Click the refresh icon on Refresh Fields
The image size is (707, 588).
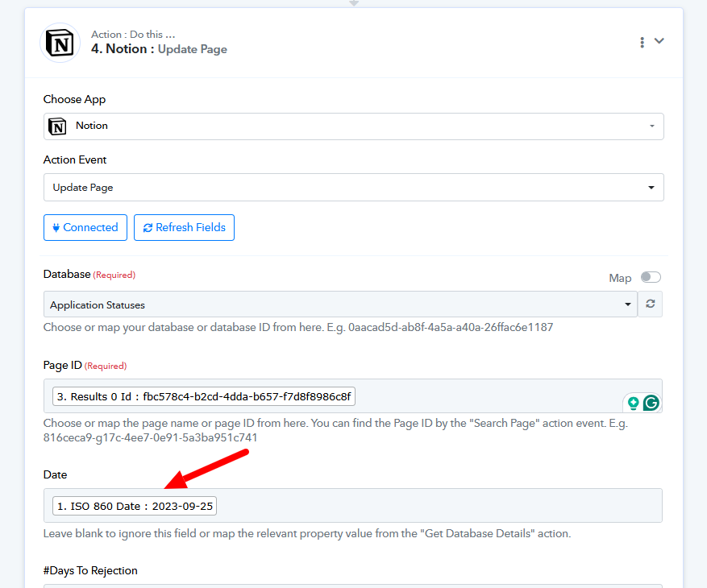pyautogui.click(x=148, y=228)
